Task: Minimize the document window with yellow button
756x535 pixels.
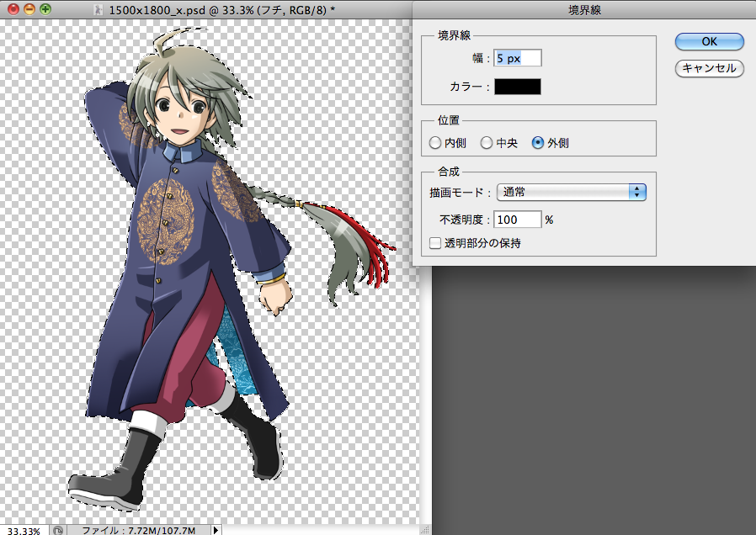Action: tap(29, 9)
